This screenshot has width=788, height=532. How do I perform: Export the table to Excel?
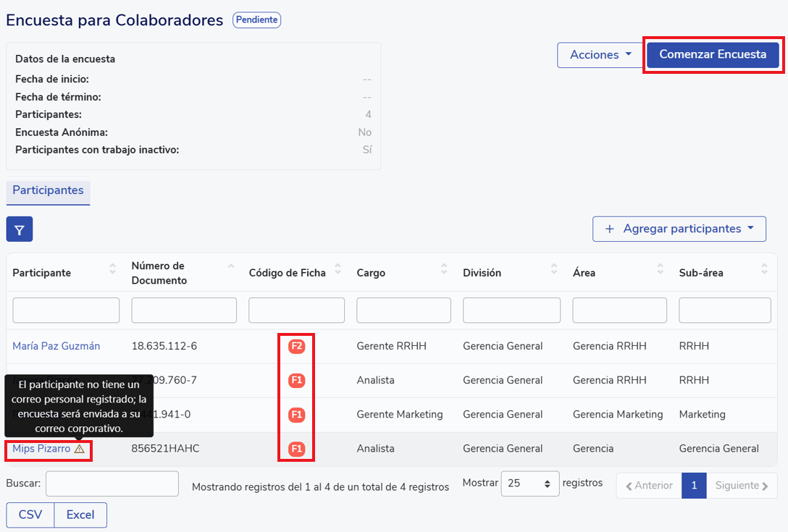pyautogui.click(x=80, y=515)
